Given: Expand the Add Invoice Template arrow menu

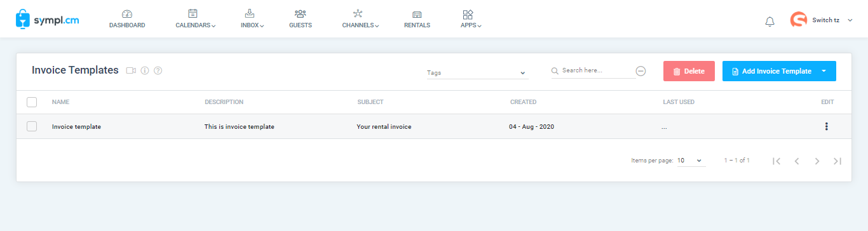Looking at the screenshot, I should (x=824, y=71).
